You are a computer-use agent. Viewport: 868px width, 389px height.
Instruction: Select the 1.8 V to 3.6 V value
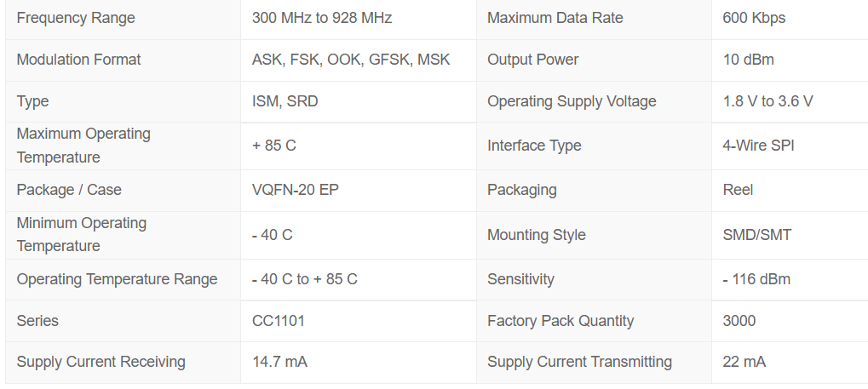(767, 101)
